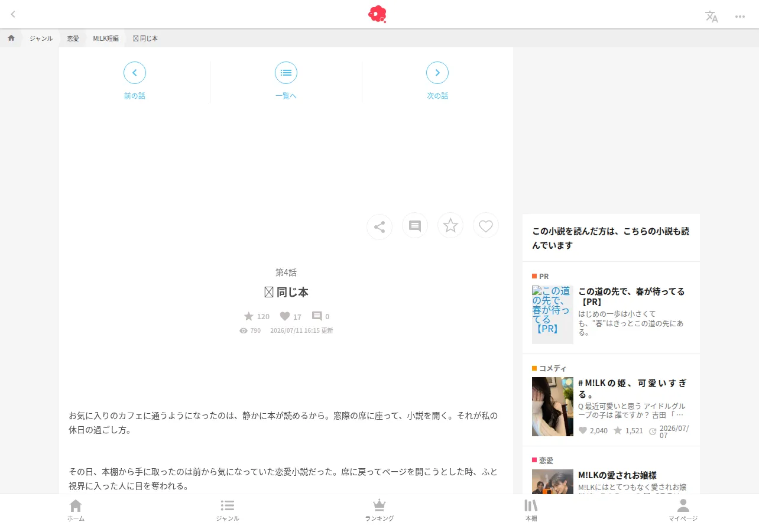Screen dimensions: 759x532
Task: Toggle heart like button
Action: coord(486,225)
